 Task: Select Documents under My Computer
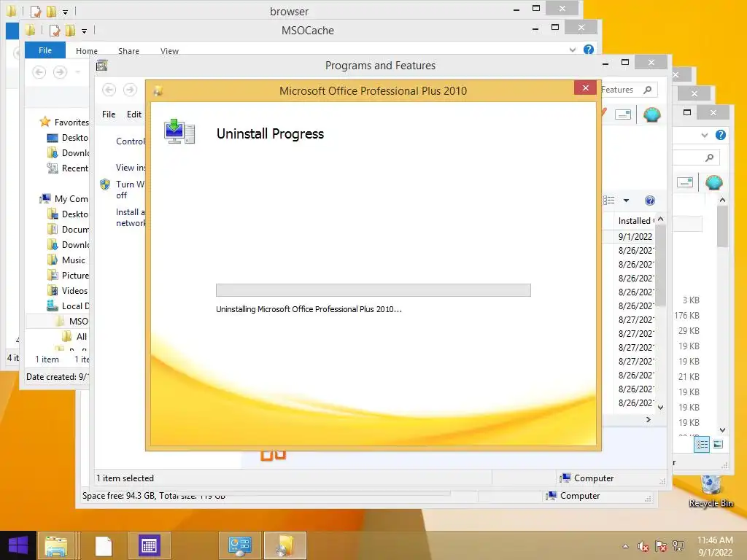pyautogui.click(x=68, y=230)
